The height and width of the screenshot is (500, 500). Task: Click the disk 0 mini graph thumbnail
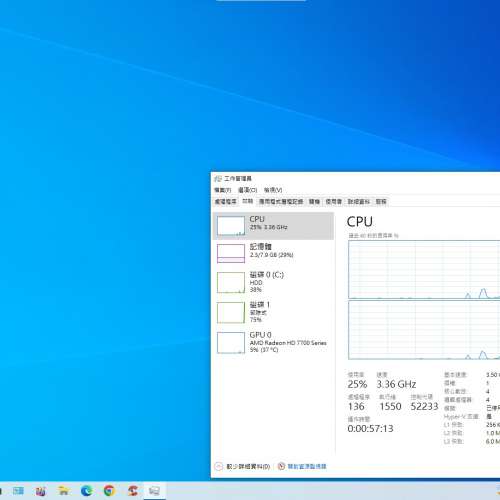[x=231, y=283]
